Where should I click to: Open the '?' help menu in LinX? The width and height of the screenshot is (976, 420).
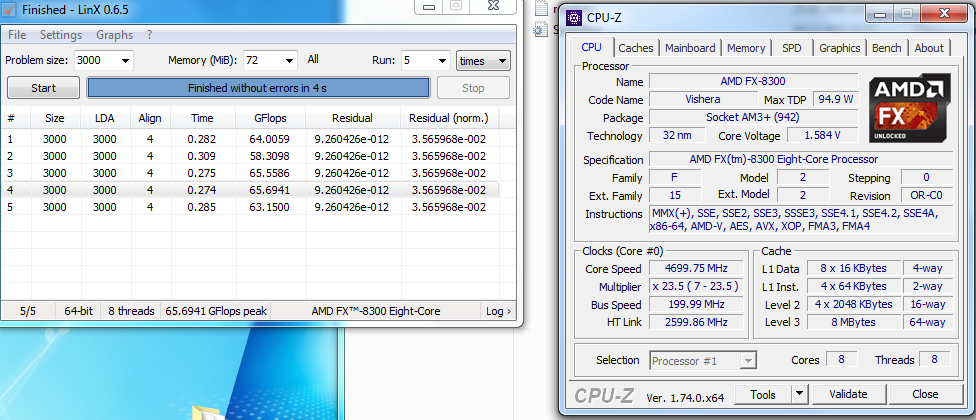click(149, 35)
